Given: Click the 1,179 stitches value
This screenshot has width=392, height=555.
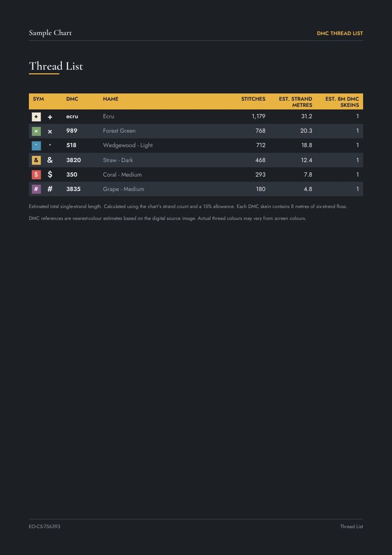Looking at the screenshot, I should point(258,116).
